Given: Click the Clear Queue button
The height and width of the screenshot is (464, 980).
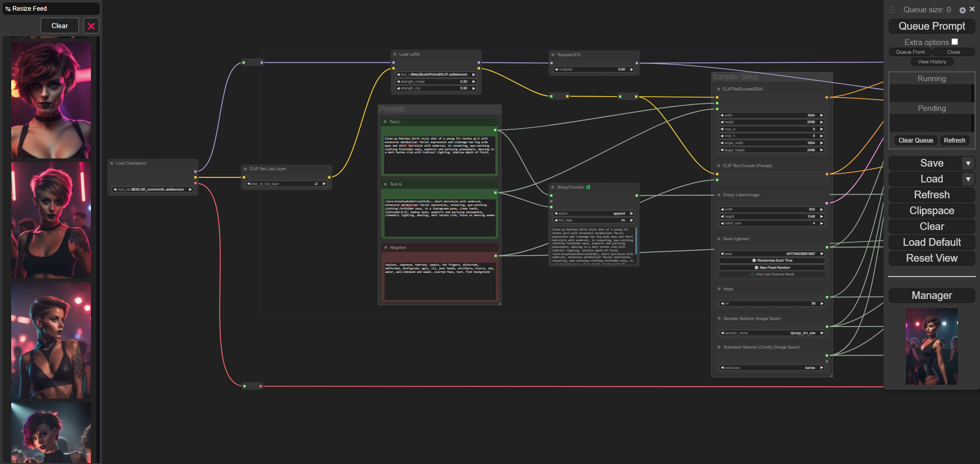Looking at the screenshot, I should coord(915,141).
